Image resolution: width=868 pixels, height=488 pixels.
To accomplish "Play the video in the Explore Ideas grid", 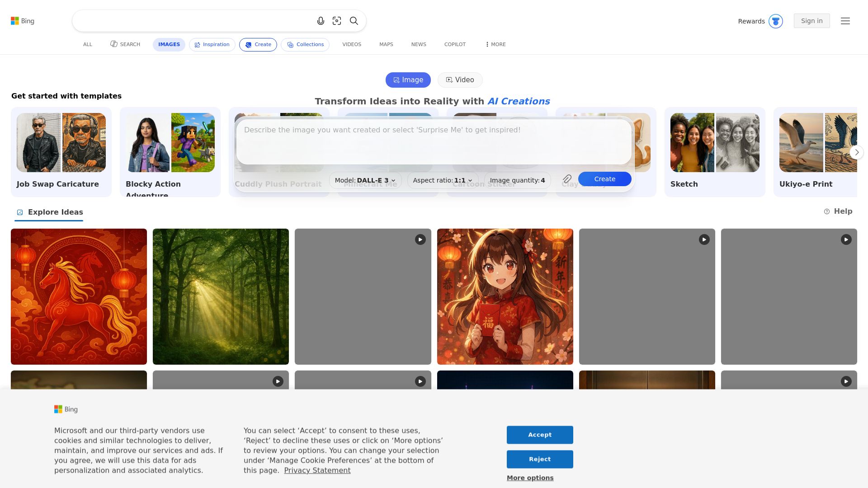I will pyautogui.click(x=420, y=239).
